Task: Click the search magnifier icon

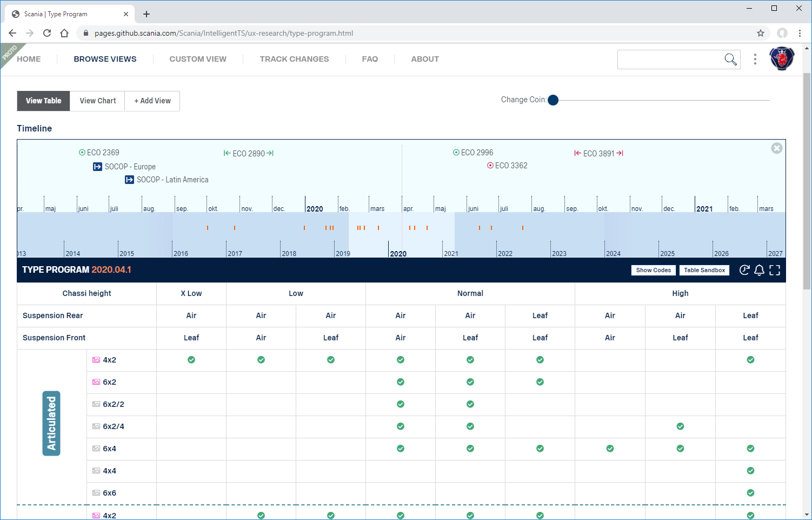Action: click(x=730, y=60)
